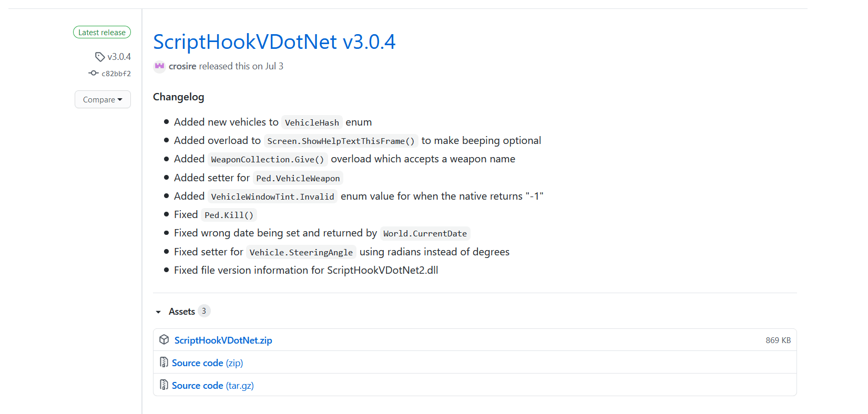Open the v3.0.4 tag link
The image size is (868, 414).
coord(119,57)
